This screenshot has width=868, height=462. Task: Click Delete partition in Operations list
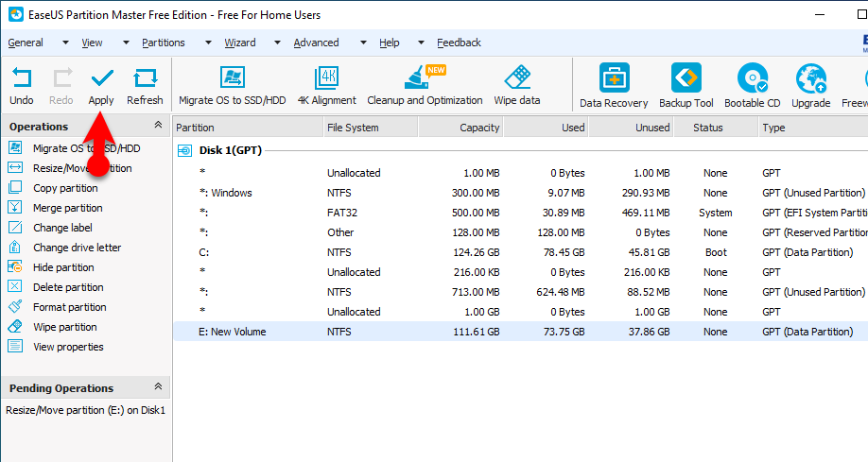pyautogui.click(x=68, y=287)
